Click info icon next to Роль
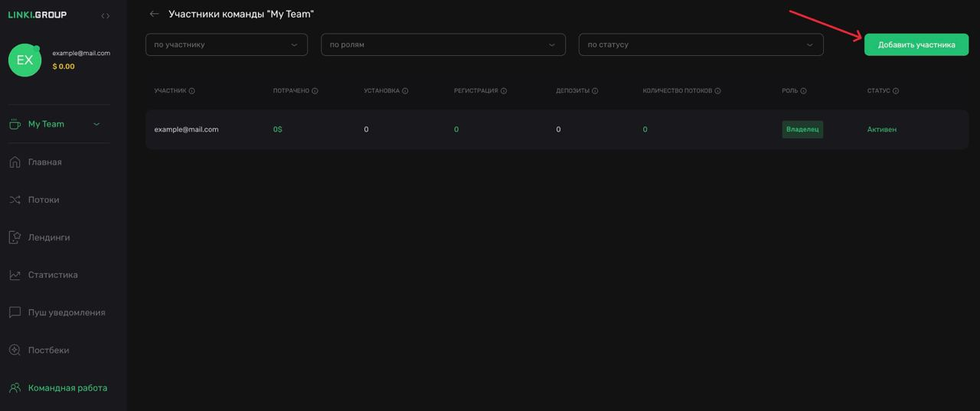This screenshot has width=980, height=411. click(x=803, y=91)
